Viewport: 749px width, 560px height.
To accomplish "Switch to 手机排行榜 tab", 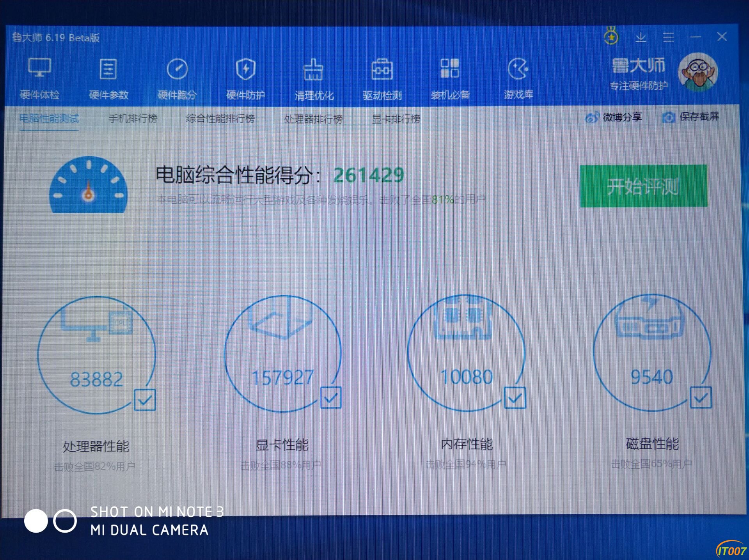I will pos(133,118).
